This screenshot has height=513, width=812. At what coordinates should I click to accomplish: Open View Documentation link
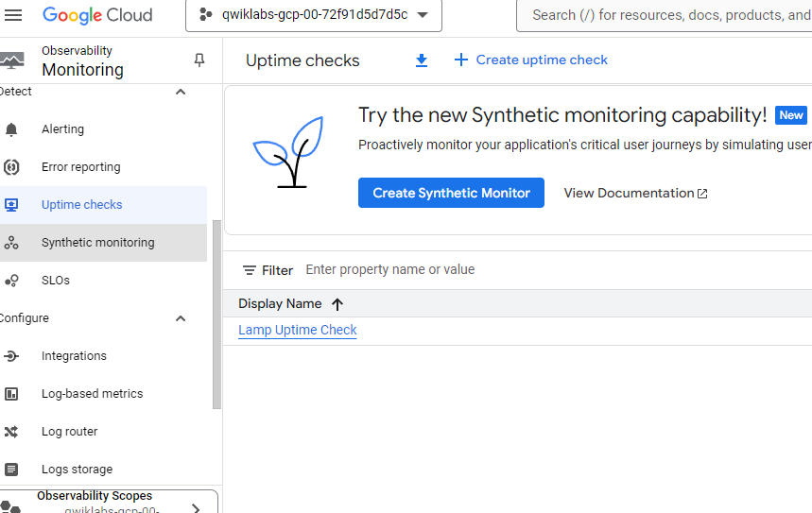[x=635, y=193]
